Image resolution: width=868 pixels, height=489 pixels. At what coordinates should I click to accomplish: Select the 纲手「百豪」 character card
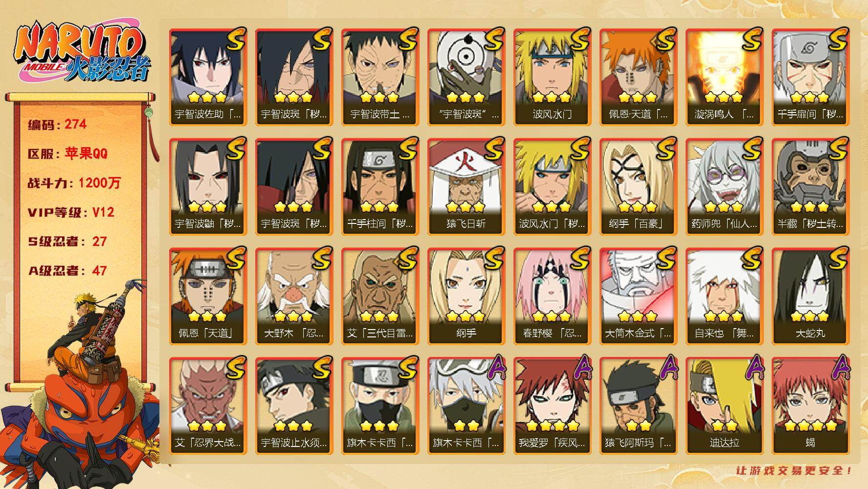638,186
